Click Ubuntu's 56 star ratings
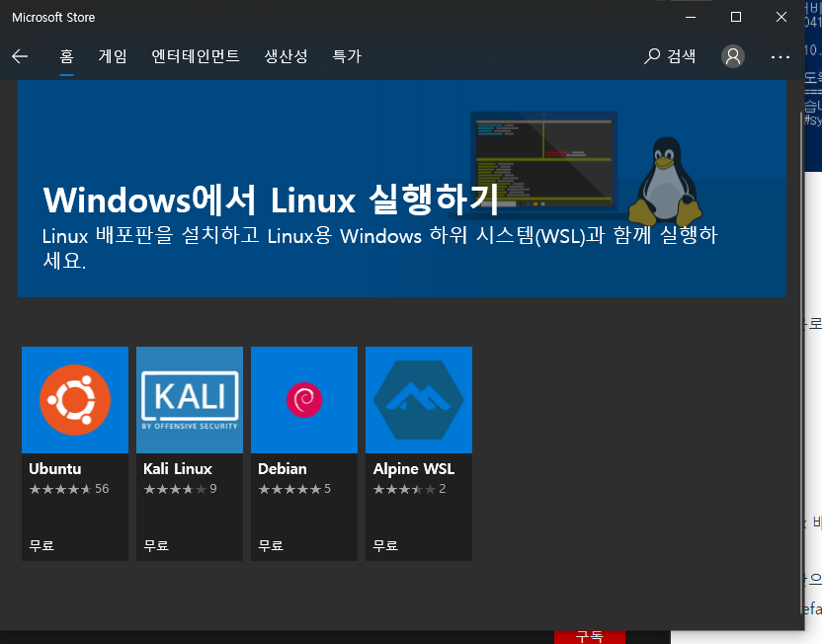 point(69,489)
